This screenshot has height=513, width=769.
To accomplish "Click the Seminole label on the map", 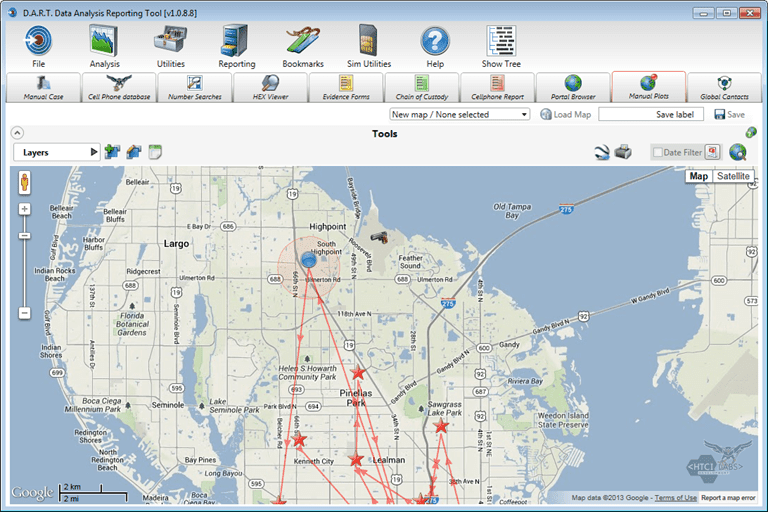I will pyautogui.click(x=168, y=405).
